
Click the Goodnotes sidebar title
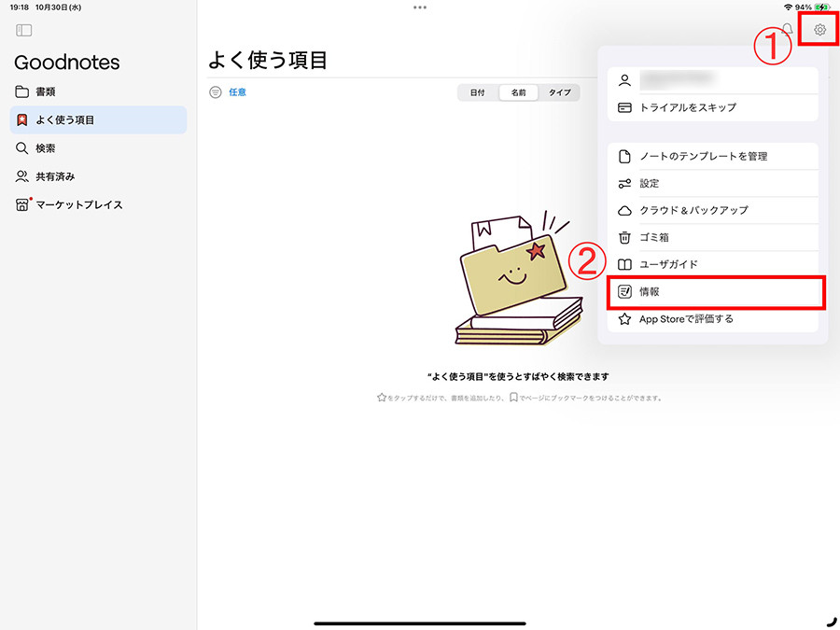[x=67, y=63]
